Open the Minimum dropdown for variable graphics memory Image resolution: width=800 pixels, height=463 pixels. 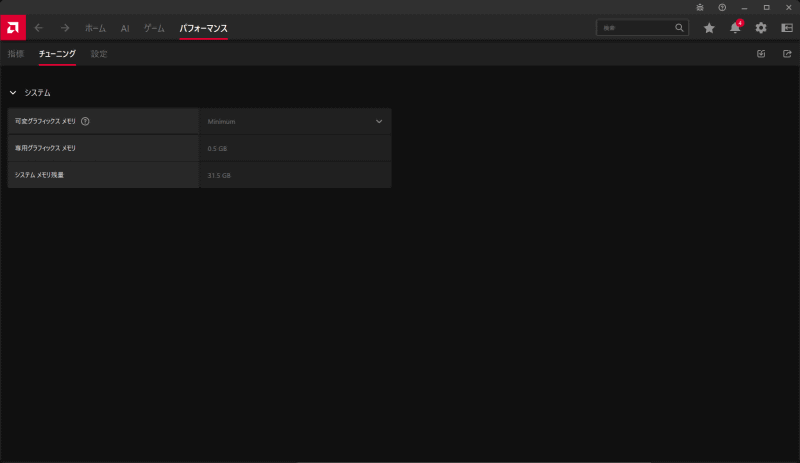tap(295, 121)
